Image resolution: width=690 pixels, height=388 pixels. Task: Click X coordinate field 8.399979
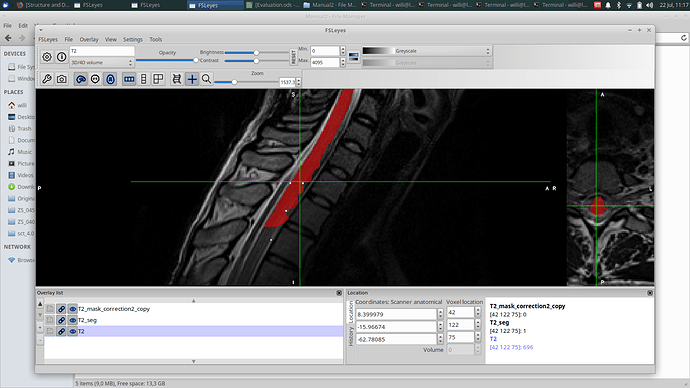tap(396, 314)
